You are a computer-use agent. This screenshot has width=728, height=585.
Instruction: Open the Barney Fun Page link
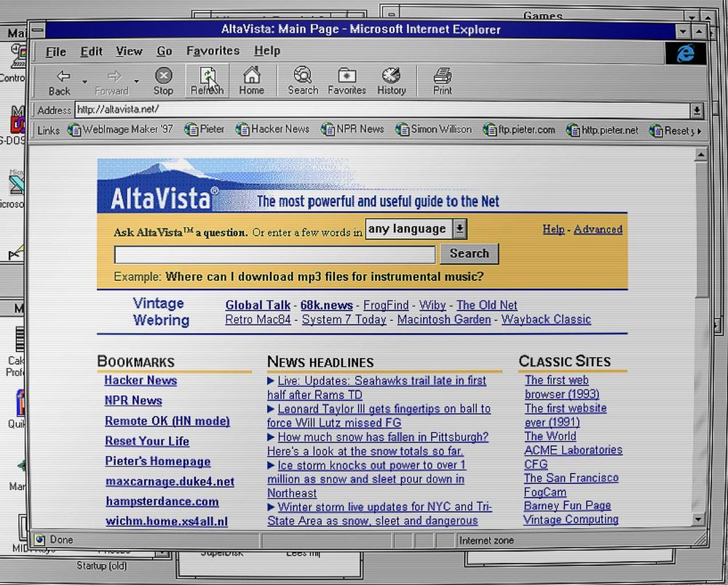point(567,506)
